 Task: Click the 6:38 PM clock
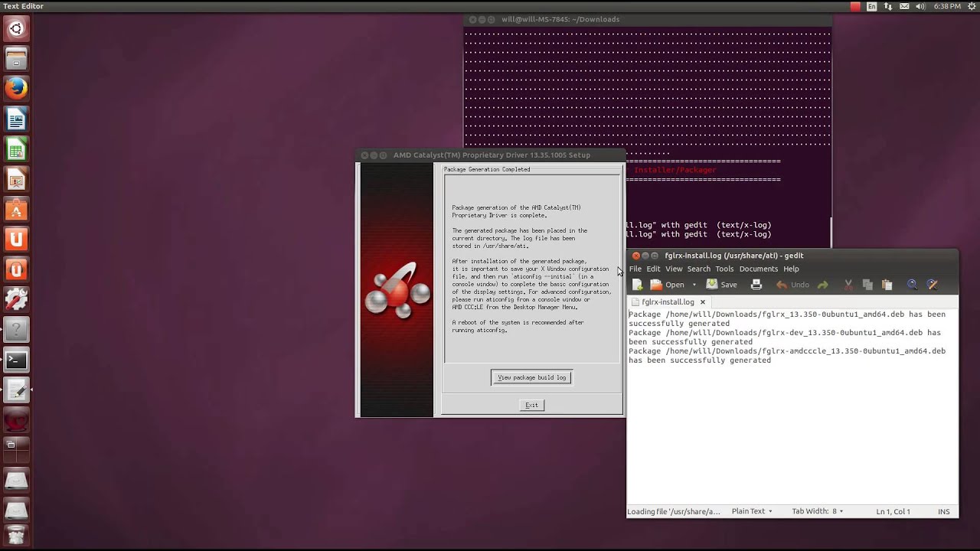tap(947, 6)
